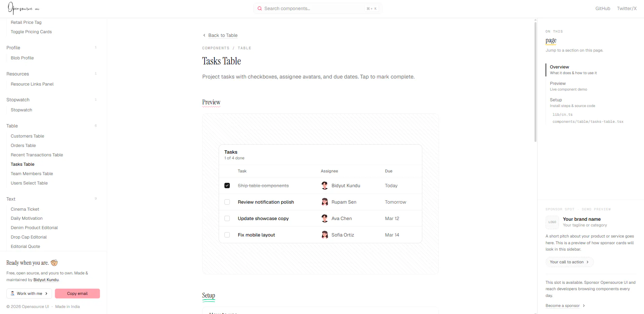The height and width of the screenshot is (314, 644).
Task: Mark Fix mobile layout as complete
Action: [x=227, y=235]
